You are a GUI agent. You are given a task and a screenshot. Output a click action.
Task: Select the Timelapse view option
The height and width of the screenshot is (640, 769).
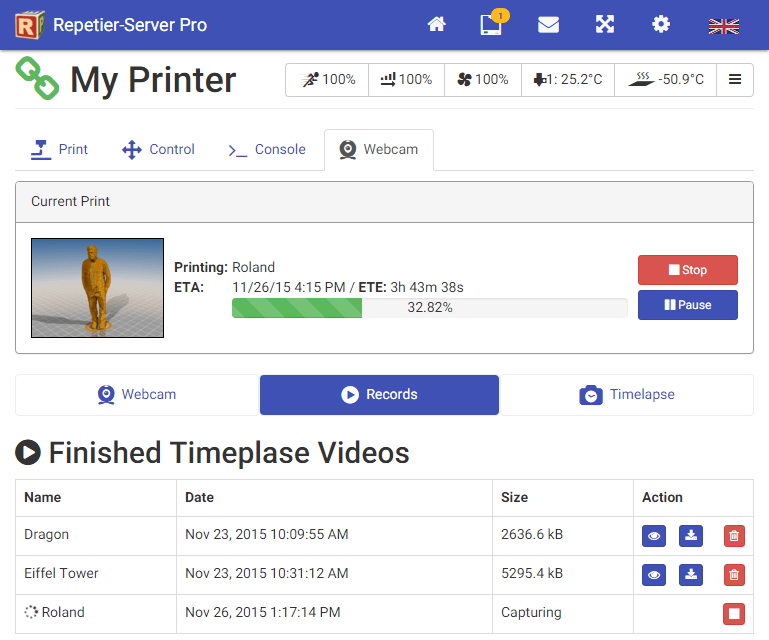pyautogui.click(x=627, y=395)
